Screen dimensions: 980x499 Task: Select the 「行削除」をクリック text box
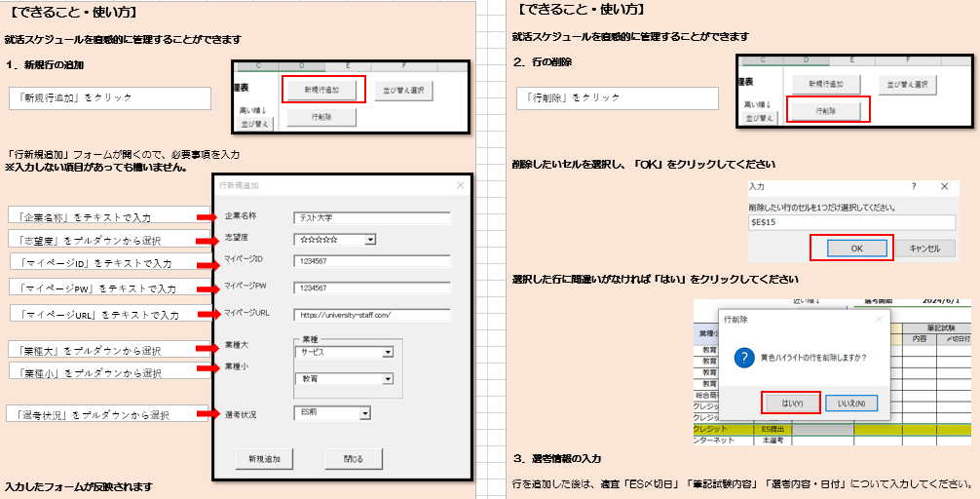[x=618, y=98]
